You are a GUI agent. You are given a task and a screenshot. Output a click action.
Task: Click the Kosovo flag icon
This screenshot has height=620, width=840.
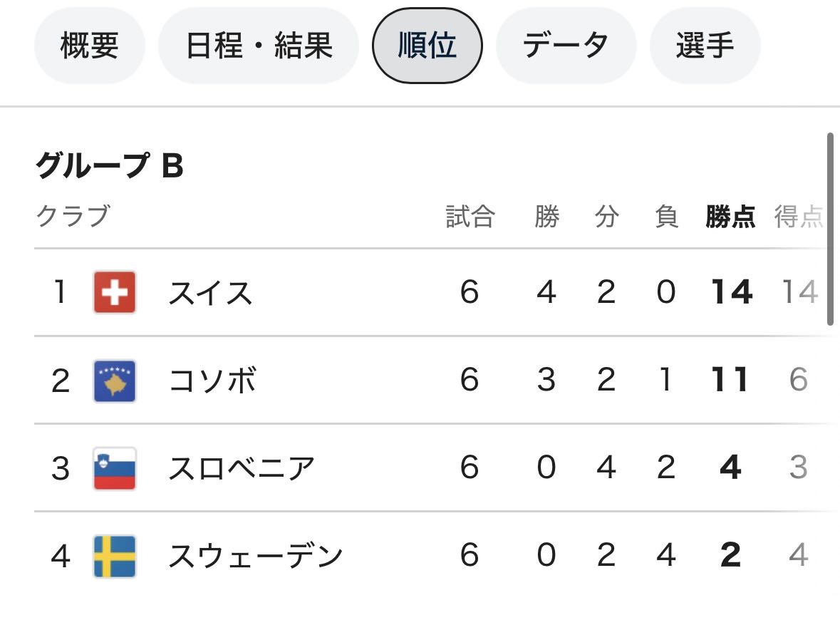point(115,381)
